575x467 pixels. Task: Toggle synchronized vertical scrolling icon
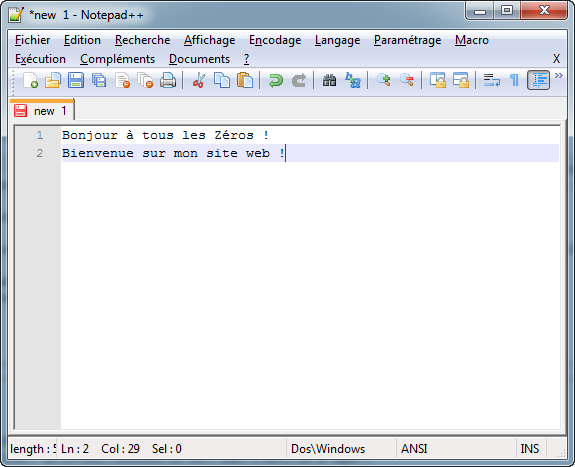[437, 80]
